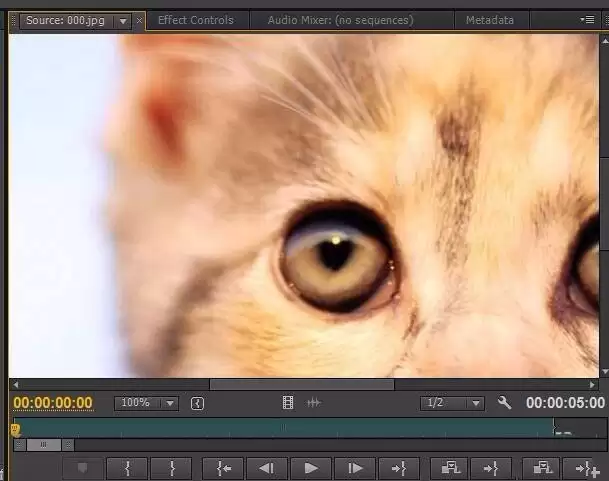Click the horizontal scrollbar under the preview
609x481 pixels.
point(301,384)
